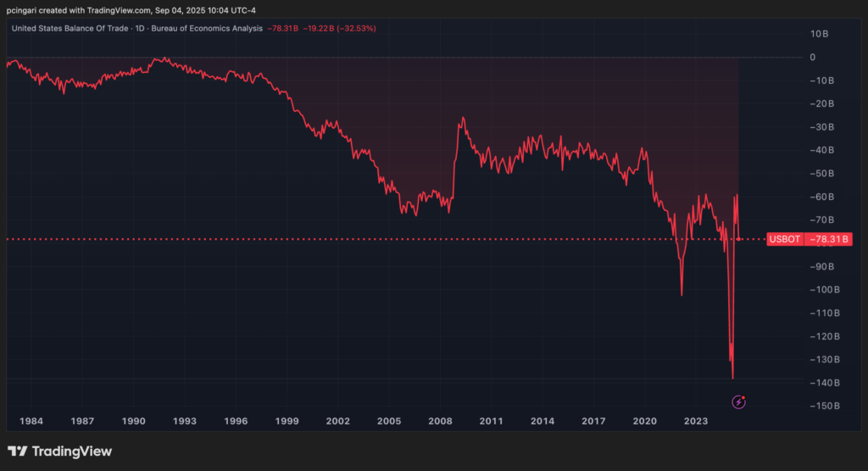Viewport: 868px width, 471px height.
Task: Click the −100 B price scale label
Action: [822, 290]
